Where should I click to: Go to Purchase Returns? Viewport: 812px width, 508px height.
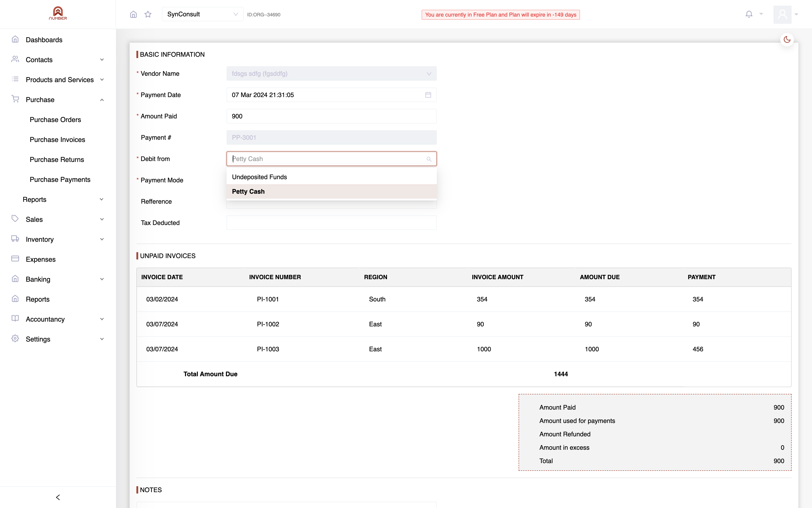[57, 160]
